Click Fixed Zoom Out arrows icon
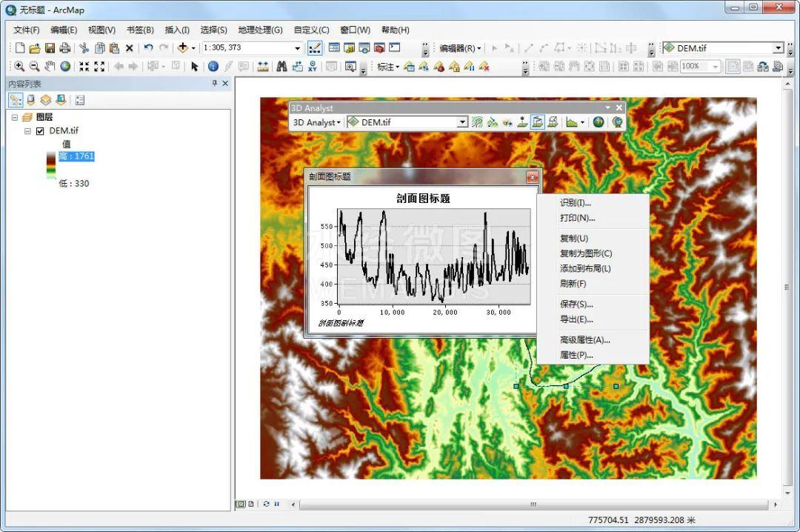Viewport: 800px width, 532px height. [x=99, y=67]
